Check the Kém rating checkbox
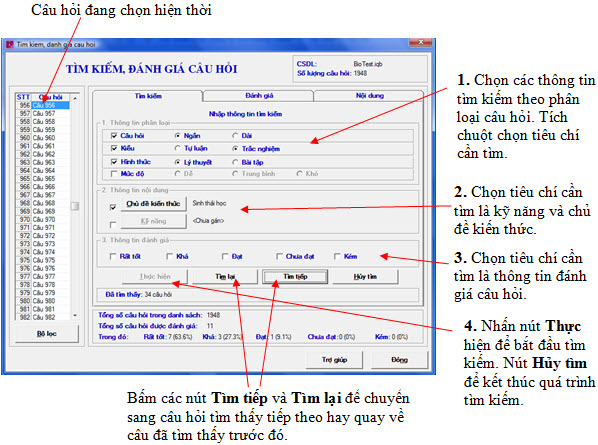Viewport: 598px width, 445px height. coord(337,257)
